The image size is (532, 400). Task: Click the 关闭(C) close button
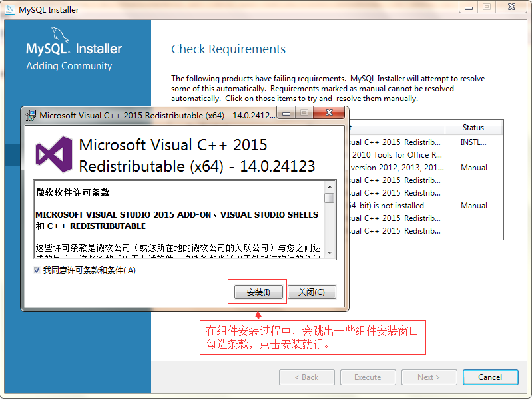point(312,292)
